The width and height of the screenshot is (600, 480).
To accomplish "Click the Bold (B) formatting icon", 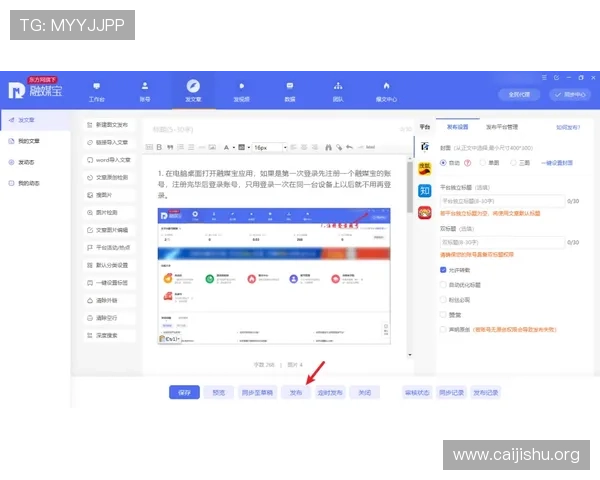I will tap(159, 147).
